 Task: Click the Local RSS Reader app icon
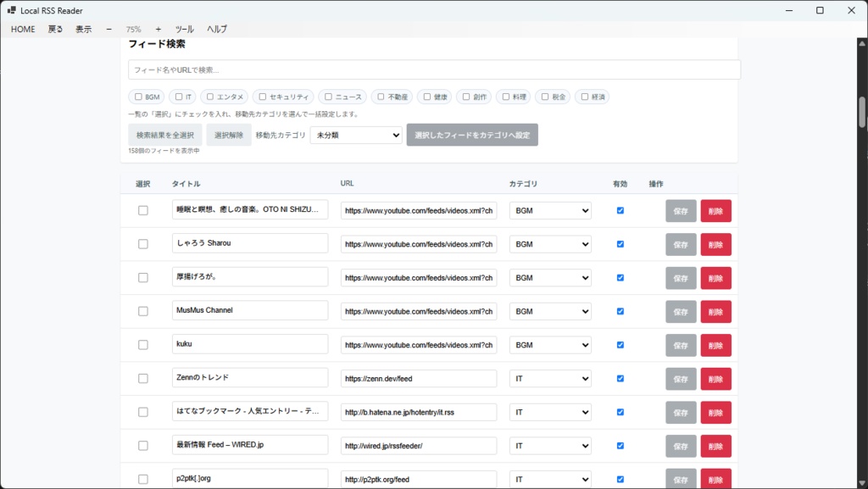click(12, 10)
